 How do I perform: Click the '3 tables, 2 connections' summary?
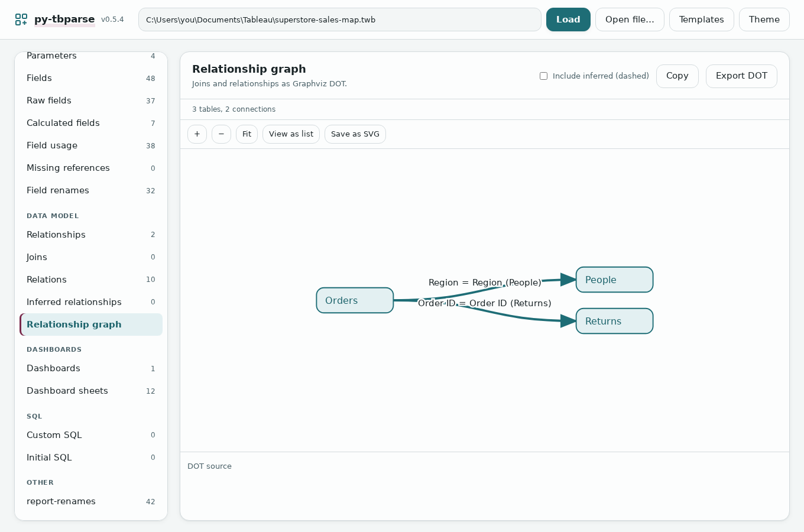pos(234,109)
